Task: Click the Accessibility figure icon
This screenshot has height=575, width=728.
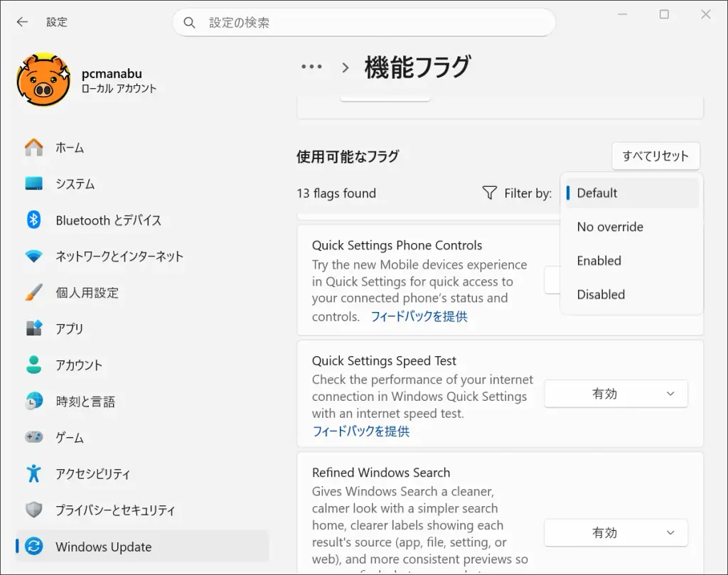Action: click(34, 473)
